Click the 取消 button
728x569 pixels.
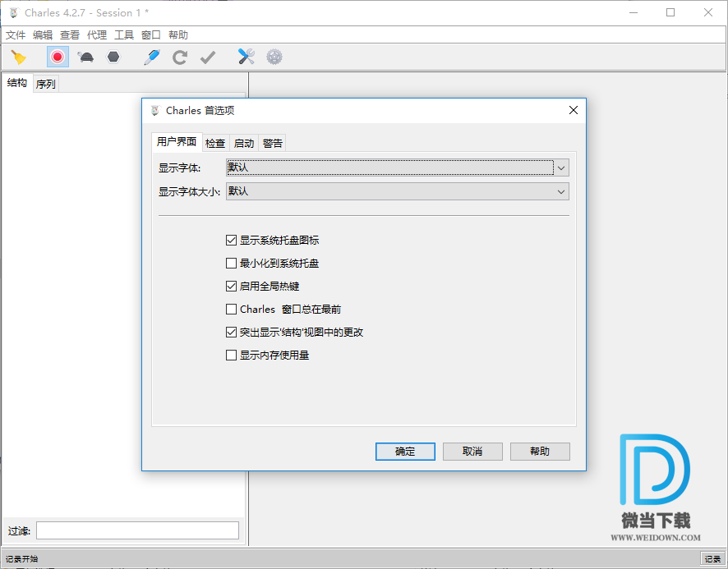[x=472, y=451]
